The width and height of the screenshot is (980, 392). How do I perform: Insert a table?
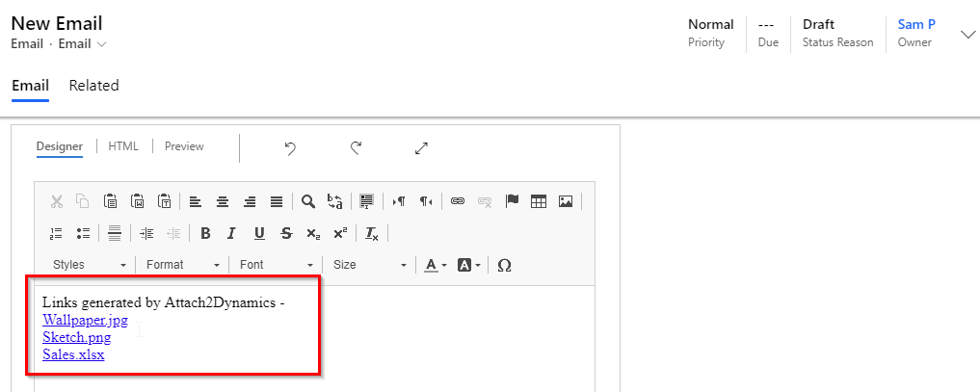tap(539, 201)
